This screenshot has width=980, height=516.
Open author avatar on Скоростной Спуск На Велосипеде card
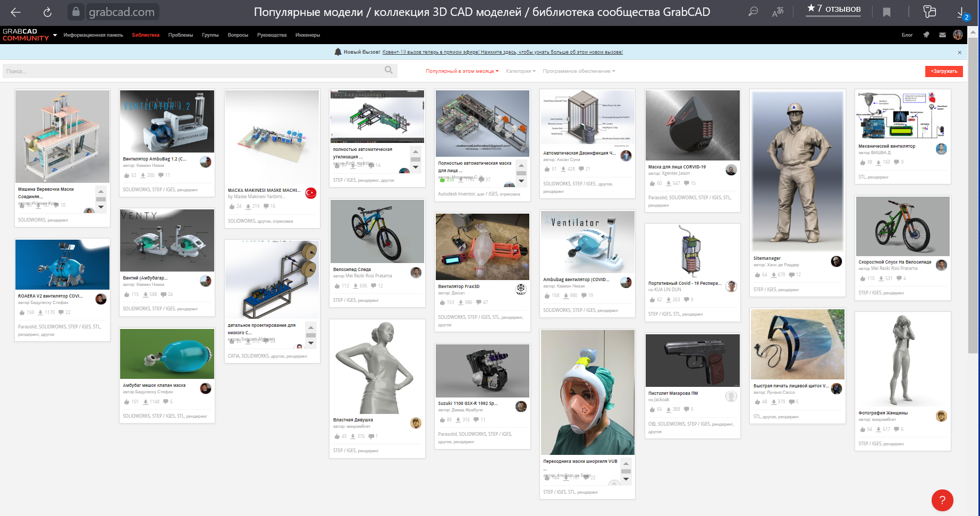pyautogui.click(x=941, y=265)
